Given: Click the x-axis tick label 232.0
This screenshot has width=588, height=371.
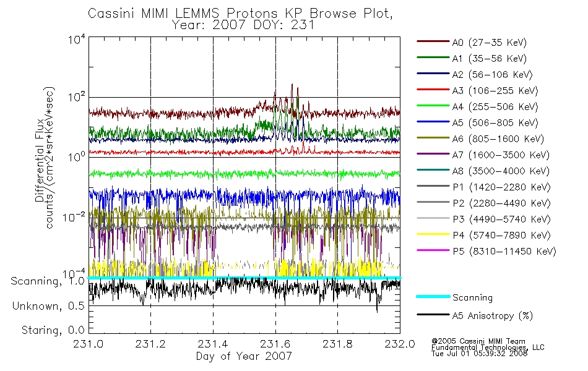Looking at the screenshot, I should [x=400, y=344].
